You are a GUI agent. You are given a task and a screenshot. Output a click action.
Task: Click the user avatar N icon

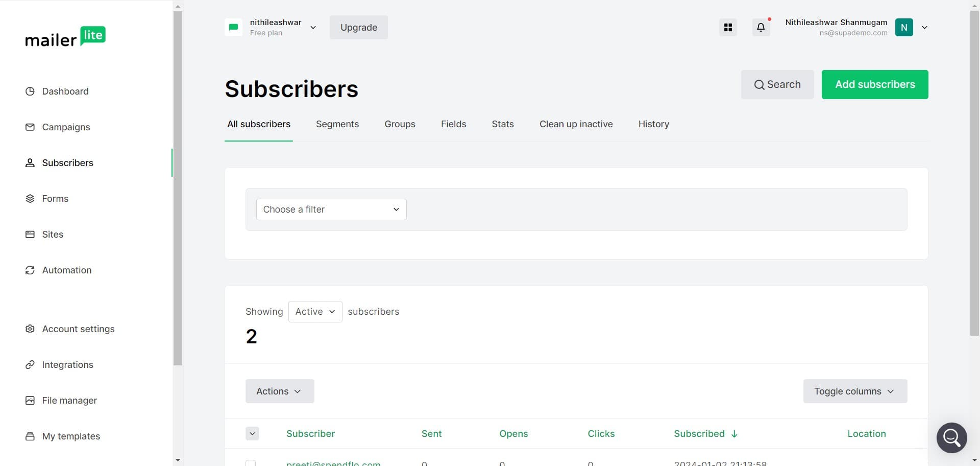click(x=904, y=28)
